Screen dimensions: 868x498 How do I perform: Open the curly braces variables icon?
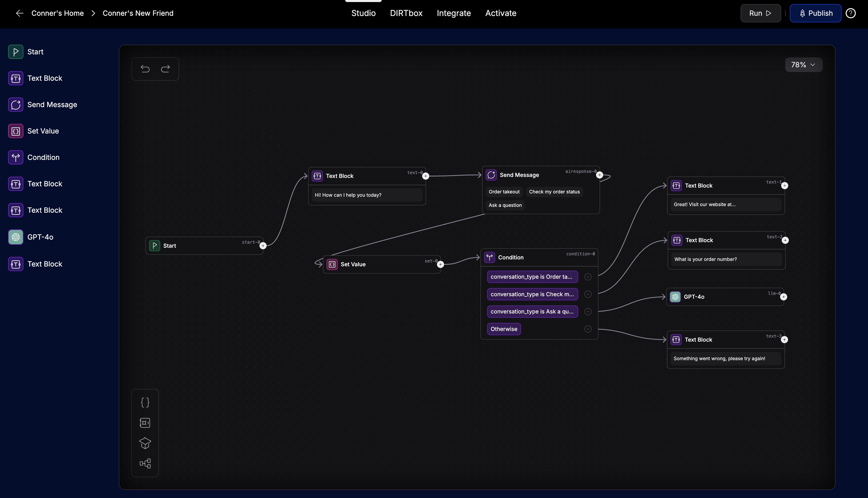pyautogui.click(x=145, y=402)
